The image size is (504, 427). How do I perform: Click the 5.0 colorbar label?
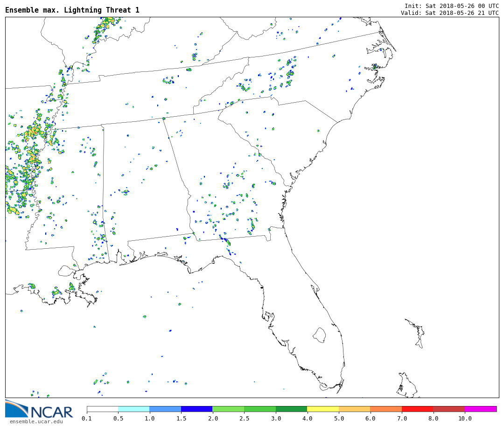click(x=339, y=418)
